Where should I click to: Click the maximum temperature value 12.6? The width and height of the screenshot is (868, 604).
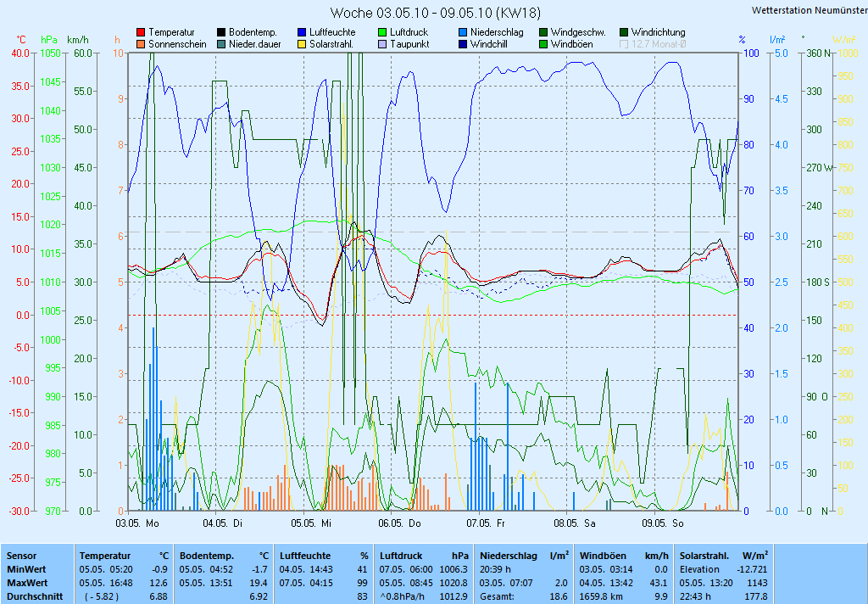click(x=159, y=583)
